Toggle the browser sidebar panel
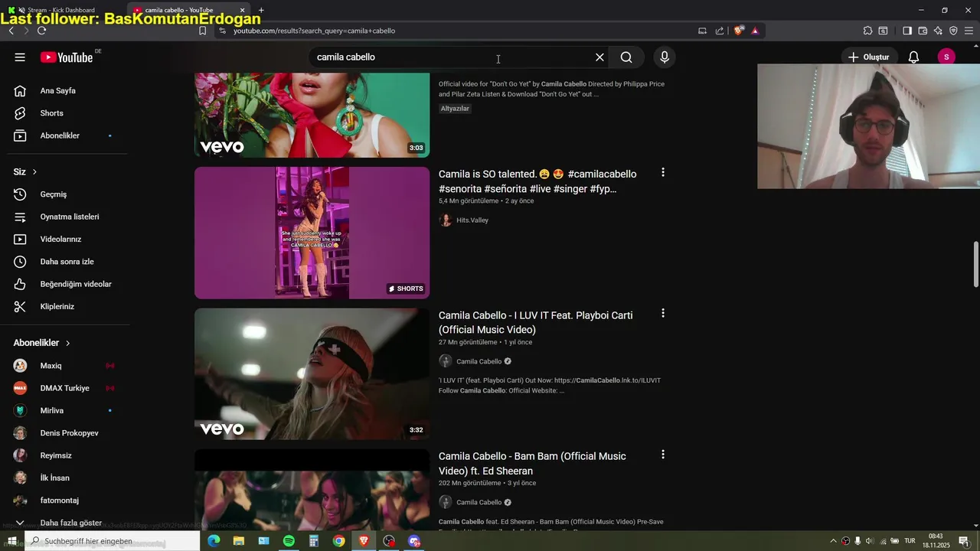The width and height of the screenshot is (980, 551). (906, 31)
